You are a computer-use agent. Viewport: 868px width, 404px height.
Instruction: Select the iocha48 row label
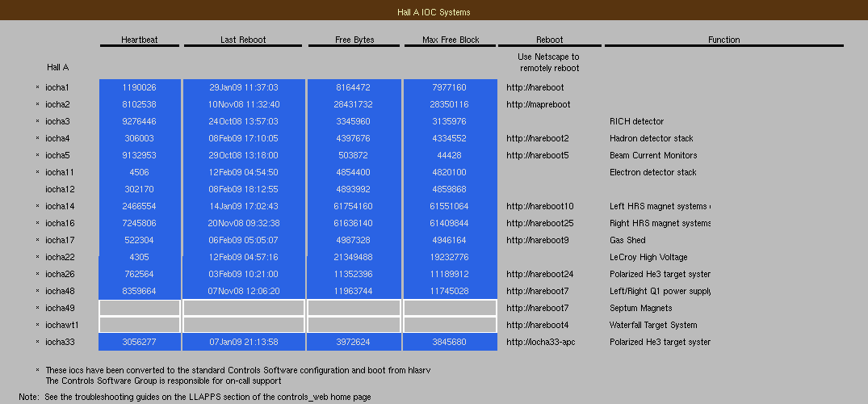[x=60, y=291]
